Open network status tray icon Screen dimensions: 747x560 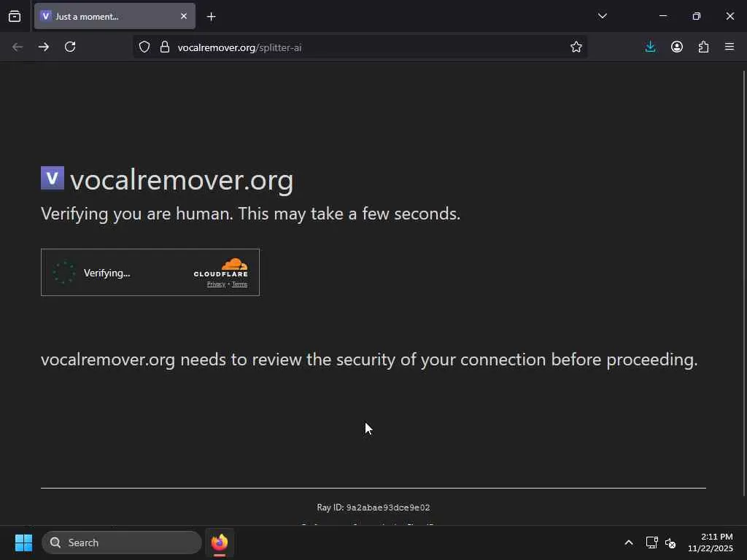(651, 542)
